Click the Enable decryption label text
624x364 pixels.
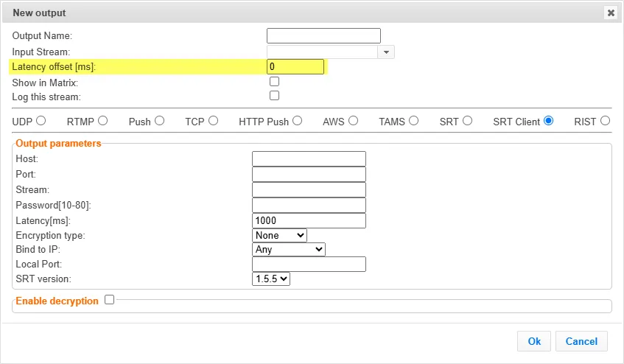click(57, 301)
